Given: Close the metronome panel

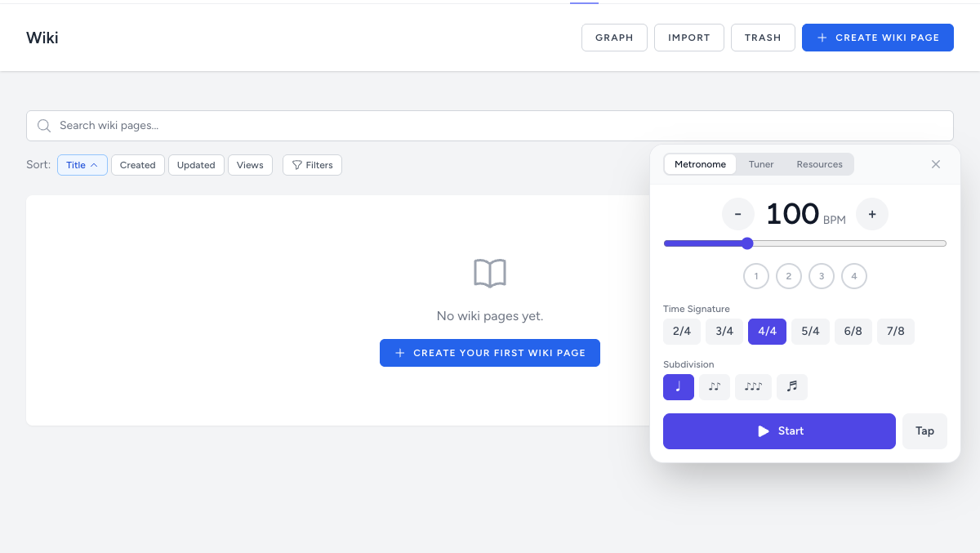Looking at the screenshot, I should click(936, 164).
